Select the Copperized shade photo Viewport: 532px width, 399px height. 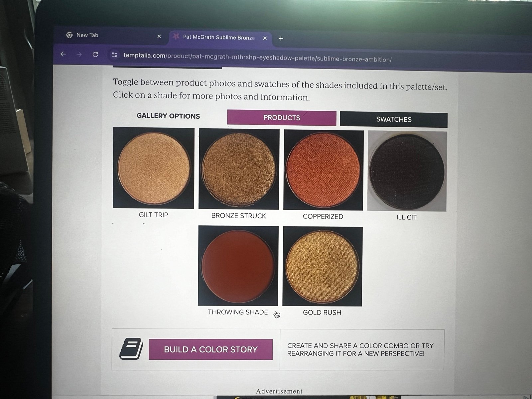click(323, 170)
